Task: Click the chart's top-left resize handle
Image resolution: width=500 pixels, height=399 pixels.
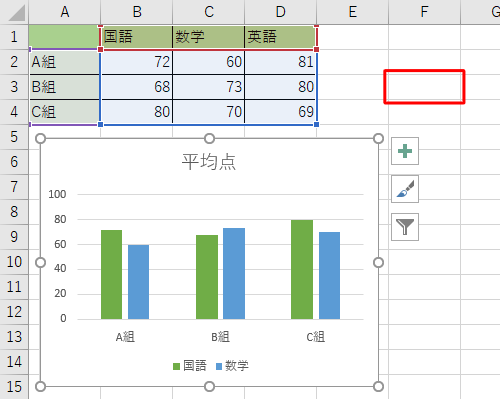Action: [40, 139]
